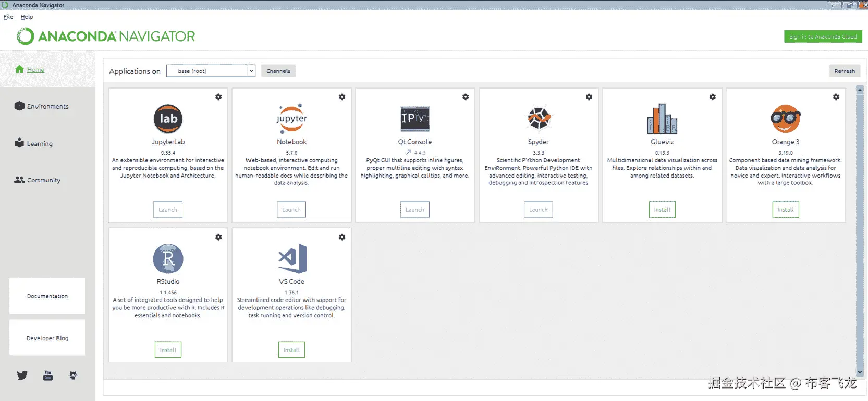Click the JupyterLab app logo
868x401 pixels.
click(x=168, y=119)
